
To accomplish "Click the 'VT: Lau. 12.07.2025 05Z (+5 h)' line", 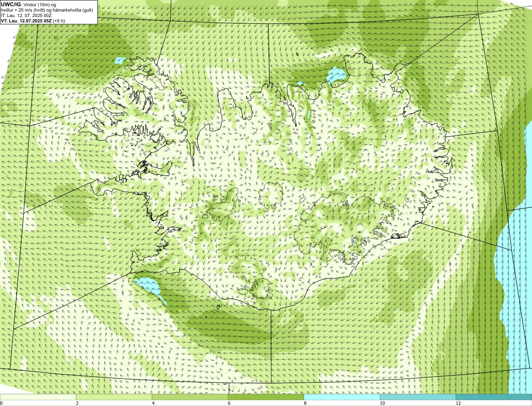I will point(34,20).
